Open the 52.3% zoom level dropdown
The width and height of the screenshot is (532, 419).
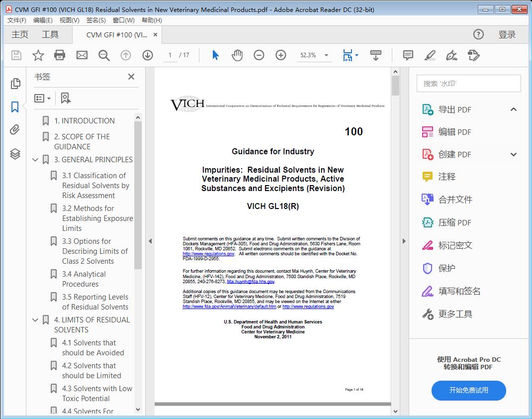pos(314,55)
